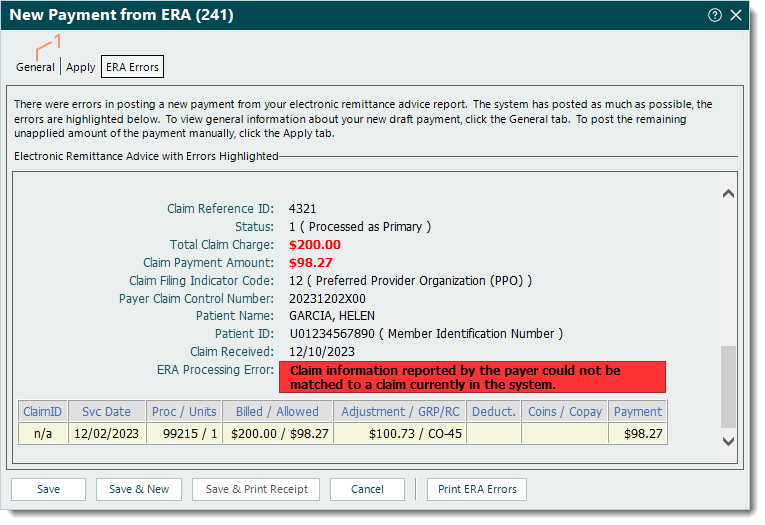This screenshot has width=765, height=525.
Task: Select the ClaimID column header
Action: pos(43,411)
